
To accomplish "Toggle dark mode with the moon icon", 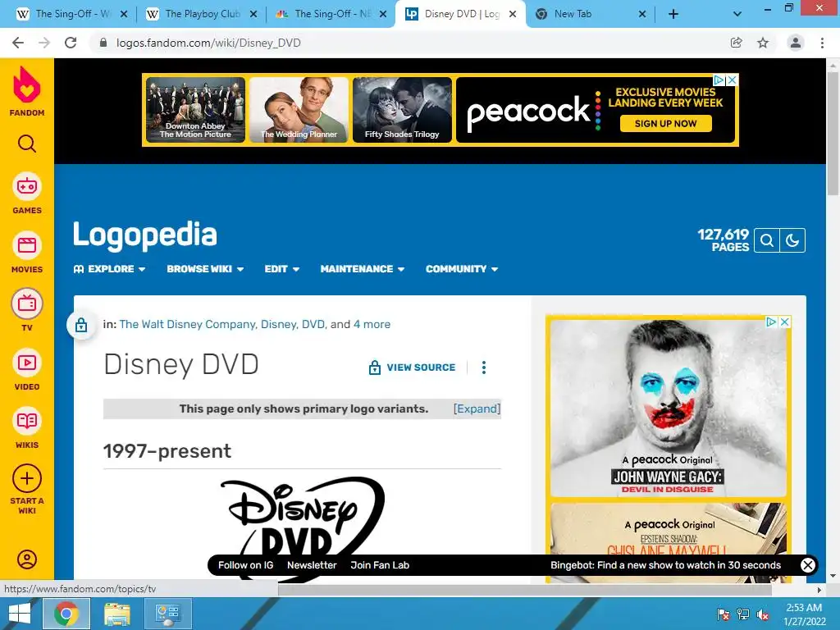I will pos(792,240).
